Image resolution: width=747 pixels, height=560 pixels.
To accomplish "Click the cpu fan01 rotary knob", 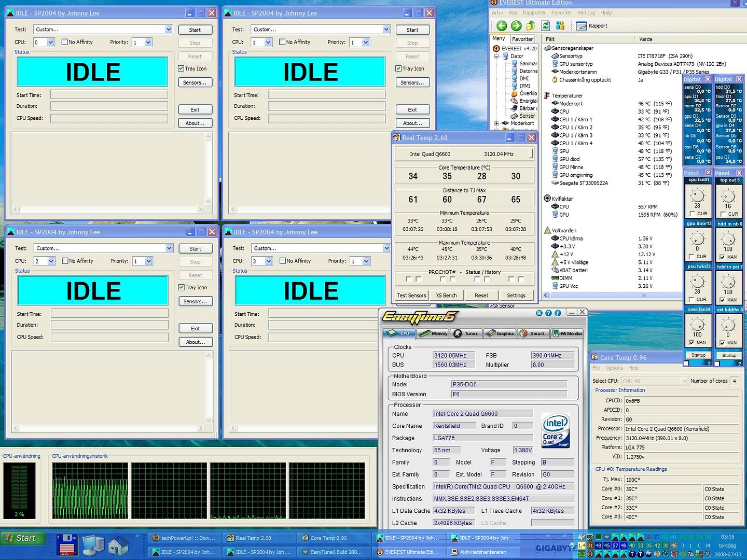I will (x=698, y=195).
